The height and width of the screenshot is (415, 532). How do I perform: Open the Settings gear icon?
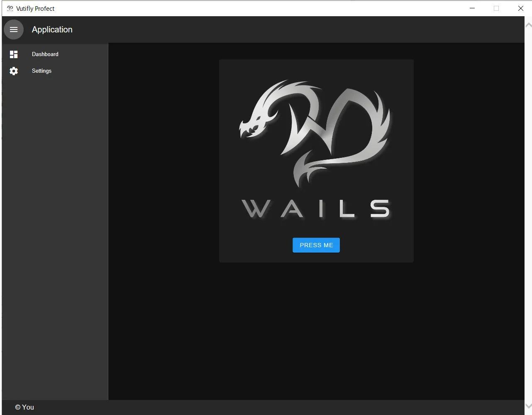[14, 71]
